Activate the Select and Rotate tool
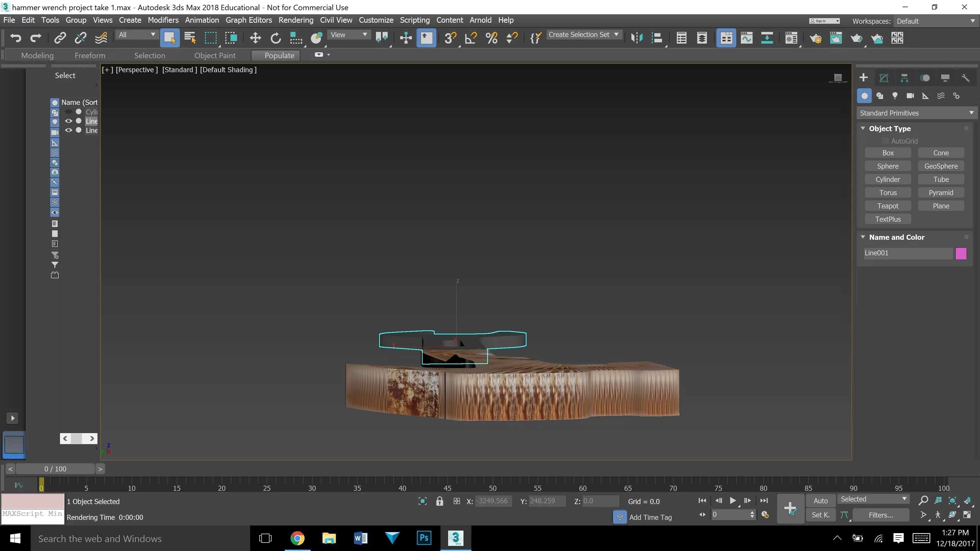Viewport: 980px width, 551px height. point(275,38)
